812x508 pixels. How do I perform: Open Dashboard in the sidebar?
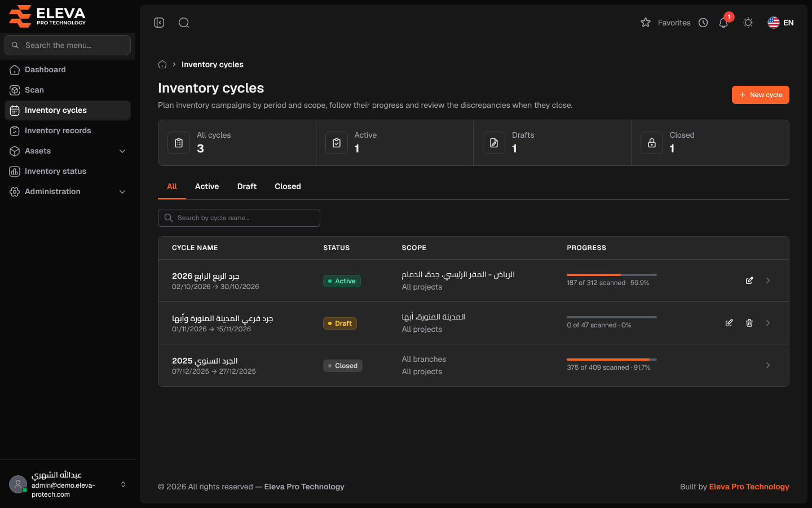68,69
